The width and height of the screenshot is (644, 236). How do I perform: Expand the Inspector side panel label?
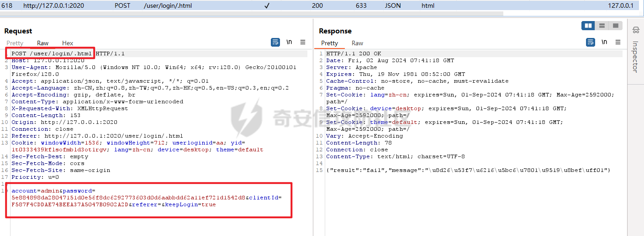tap(635, 57)
